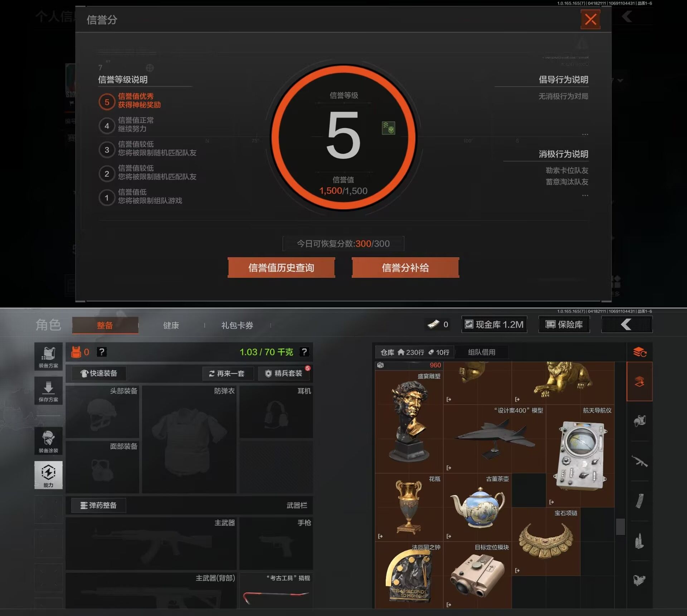Click the warehouse auto-sort refresh icon
687x616 pixels.
639,352
